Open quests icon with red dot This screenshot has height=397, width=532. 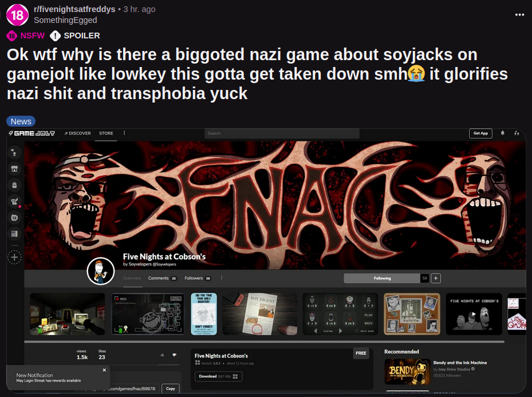pos(15,202)
